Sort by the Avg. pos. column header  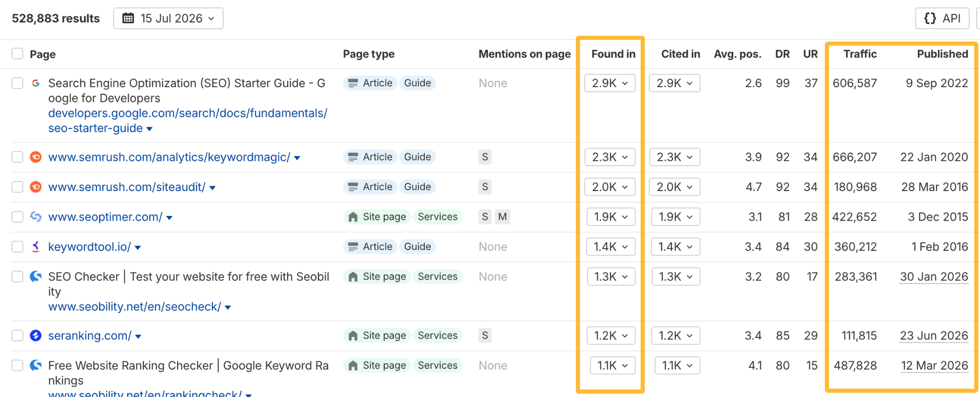click(x=737, y=54)
